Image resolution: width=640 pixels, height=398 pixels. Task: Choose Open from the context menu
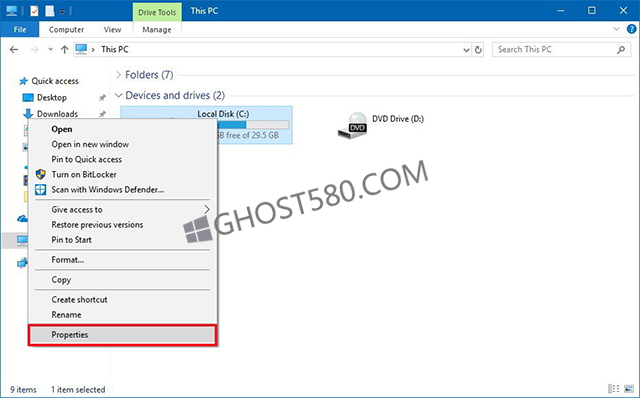tap(122, 129)
